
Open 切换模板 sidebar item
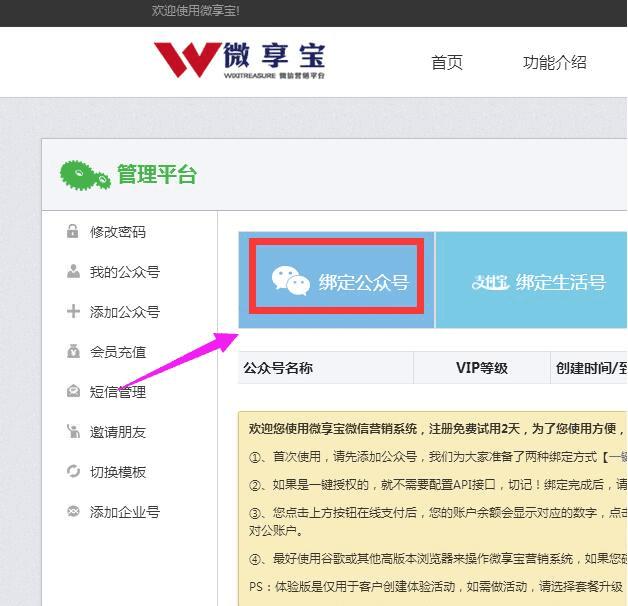pyautogui.click(x=118, y=472)
